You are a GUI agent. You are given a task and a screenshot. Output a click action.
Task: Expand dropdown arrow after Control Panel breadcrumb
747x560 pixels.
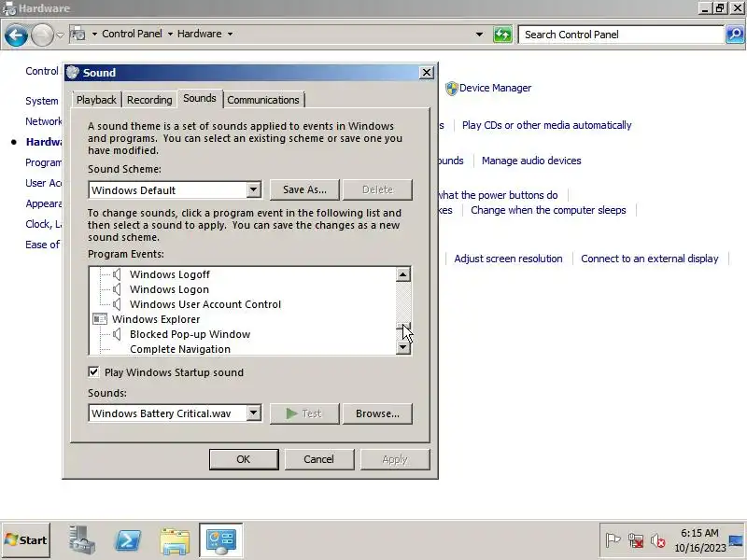point(170,35)
